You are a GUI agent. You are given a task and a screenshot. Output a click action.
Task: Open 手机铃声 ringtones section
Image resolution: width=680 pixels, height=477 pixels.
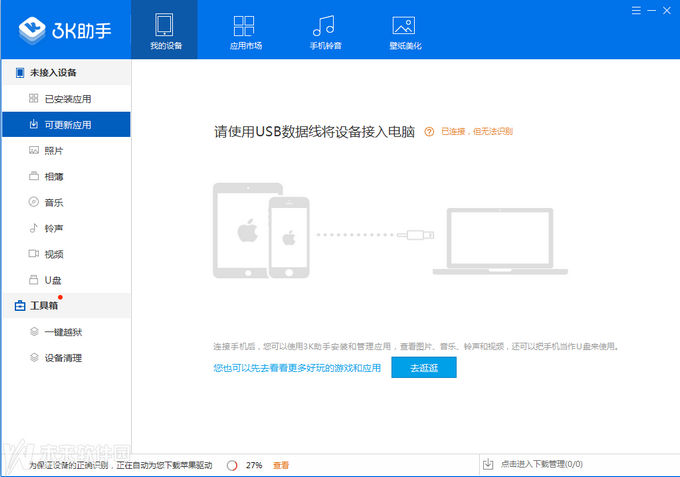(324, 30)
